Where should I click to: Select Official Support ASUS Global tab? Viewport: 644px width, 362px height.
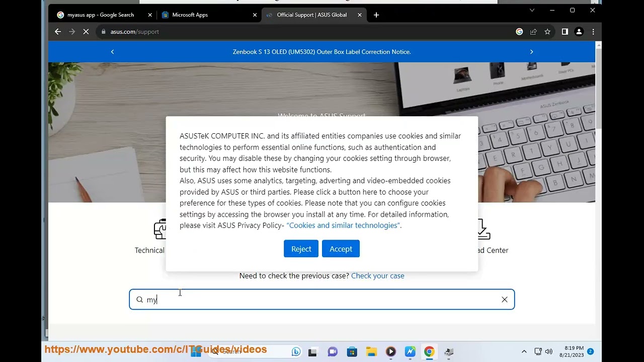tap(314, 15)
